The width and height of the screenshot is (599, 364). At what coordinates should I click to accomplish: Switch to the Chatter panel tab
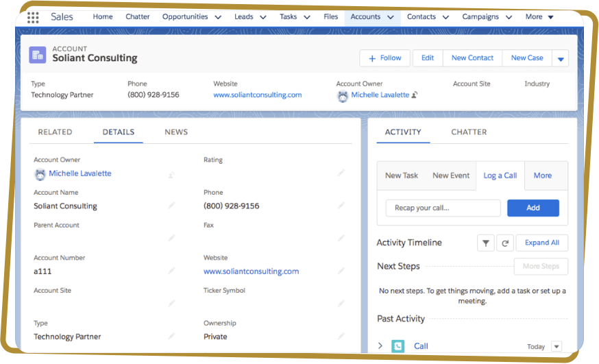pos(469,132)
